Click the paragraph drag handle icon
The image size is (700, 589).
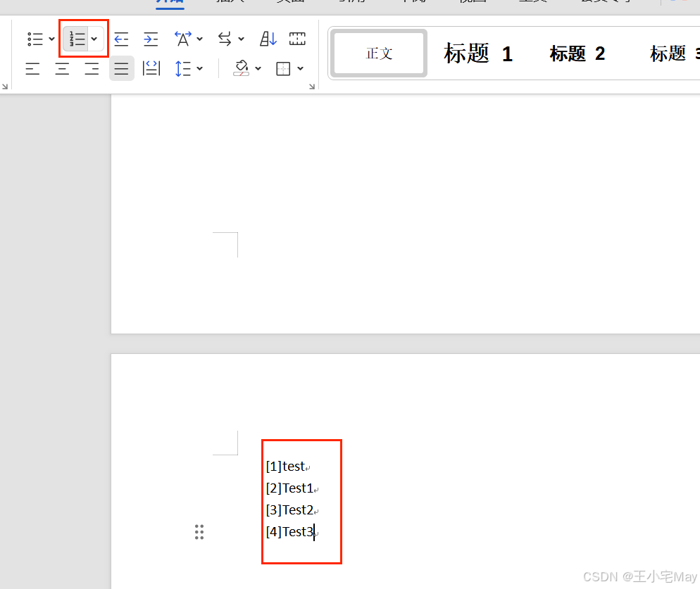click(x=199, y=532)
